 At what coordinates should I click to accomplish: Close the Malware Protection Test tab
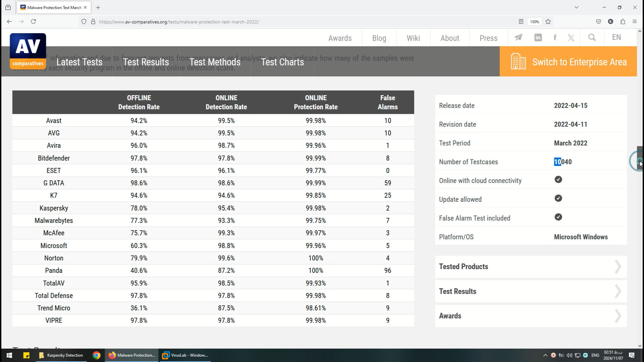point(85,7)
